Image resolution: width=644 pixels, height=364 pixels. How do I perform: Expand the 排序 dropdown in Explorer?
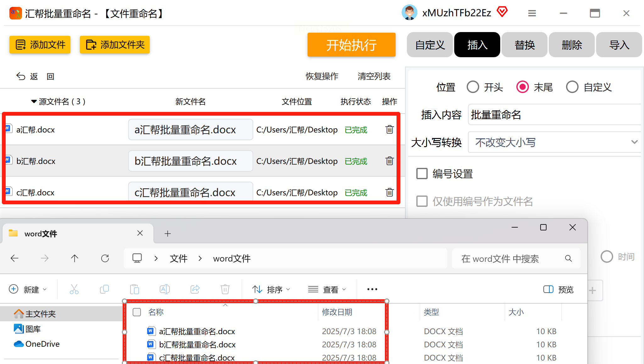pyautogui.click(x=271, y=289)
